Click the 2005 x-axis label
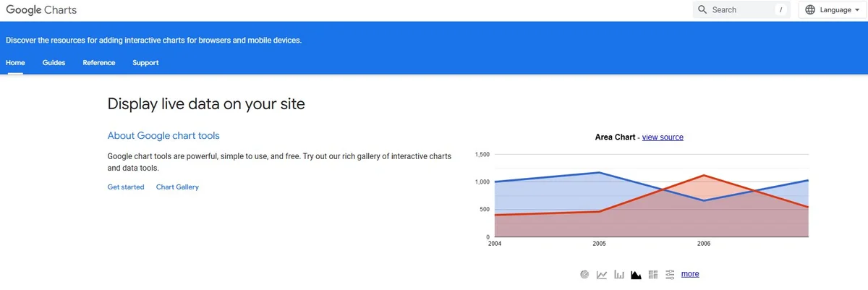Screen dimensions: 868x290 [x=599, y=244]
